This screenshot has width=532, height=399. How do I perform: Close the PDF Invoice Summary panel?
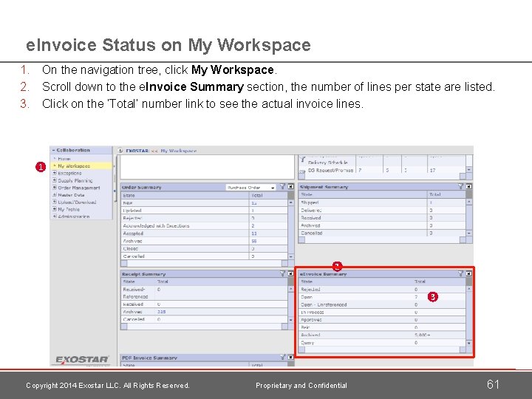[x=291, y=358]
